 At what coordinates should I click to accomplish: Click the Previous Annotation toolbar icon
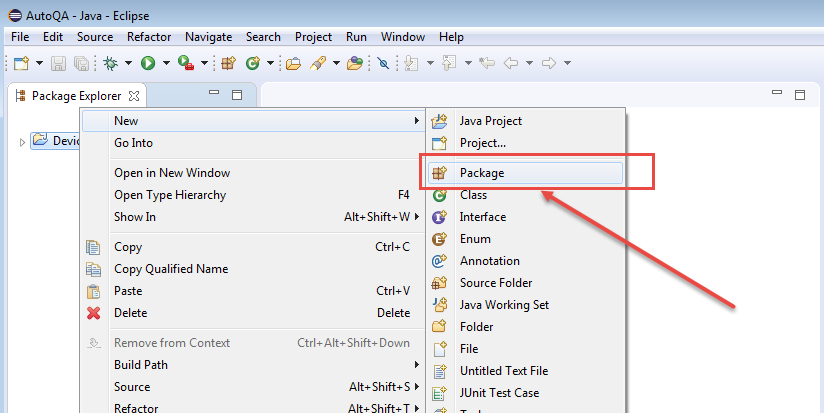(449, 63)
